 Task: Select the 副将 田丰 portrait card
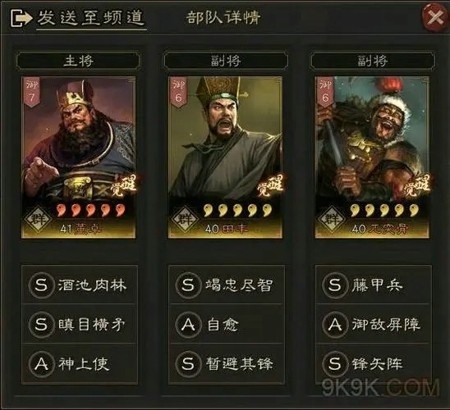click(x=225, y=157)
